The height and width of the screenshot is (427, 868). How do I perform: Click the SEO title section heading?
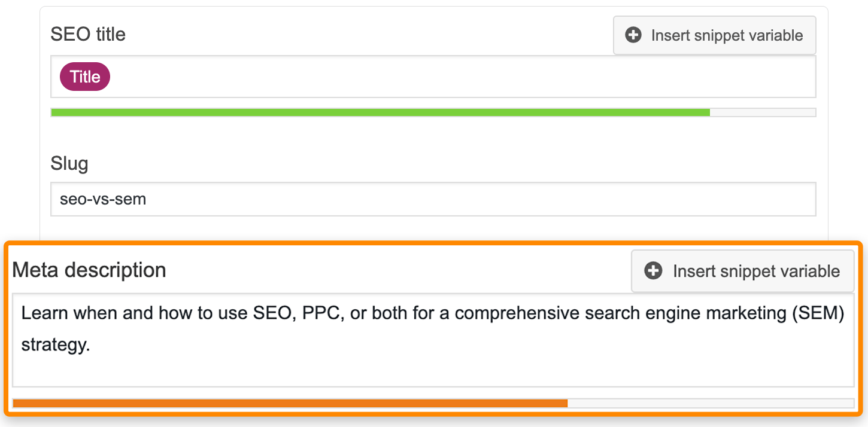click(88, 34)
